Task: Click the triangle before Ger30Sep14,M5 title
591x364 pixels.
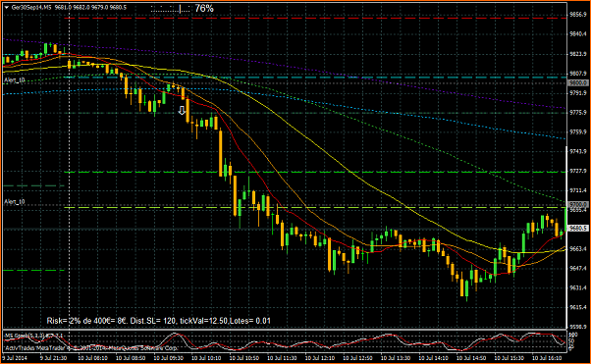Action: (7, 7)
